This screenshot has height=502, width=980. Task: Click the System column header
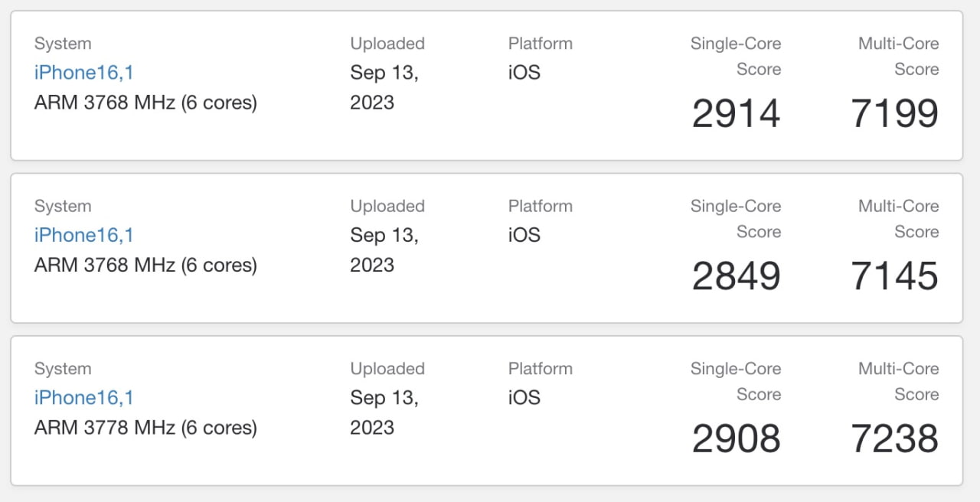(x=62, y=44)
